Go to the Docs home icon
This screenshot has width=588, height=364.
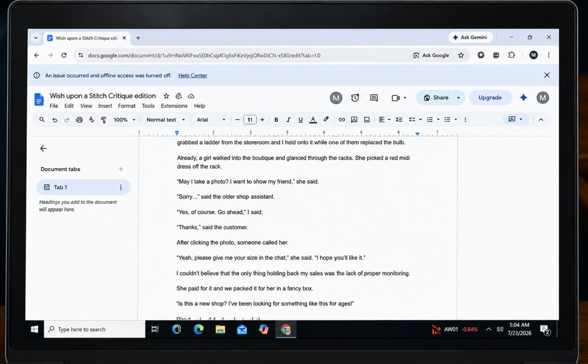(39, 99)
